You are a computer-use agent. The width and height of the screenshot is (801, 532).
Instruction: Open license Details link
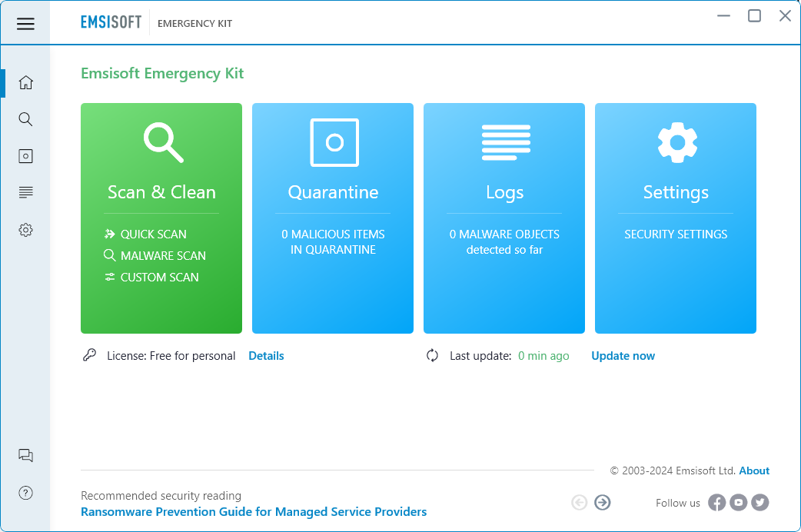coord(266,356)
